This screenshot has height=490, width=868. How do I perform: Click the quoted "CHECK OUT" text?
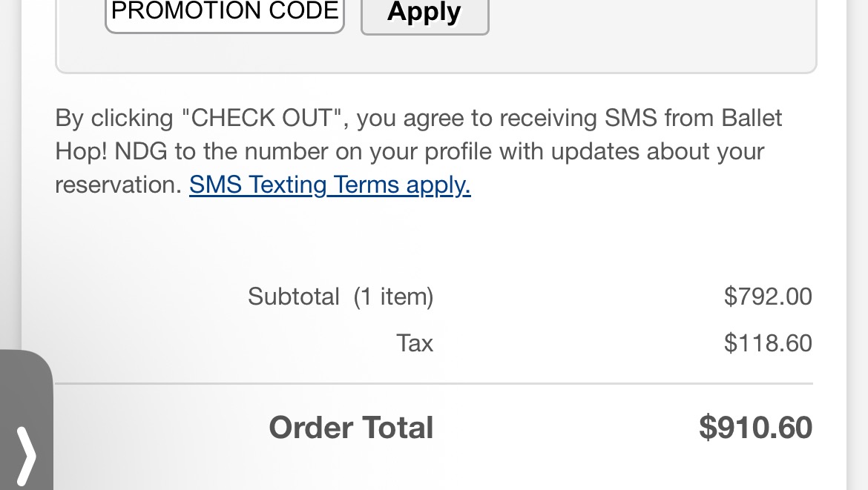tap(265, 119)
